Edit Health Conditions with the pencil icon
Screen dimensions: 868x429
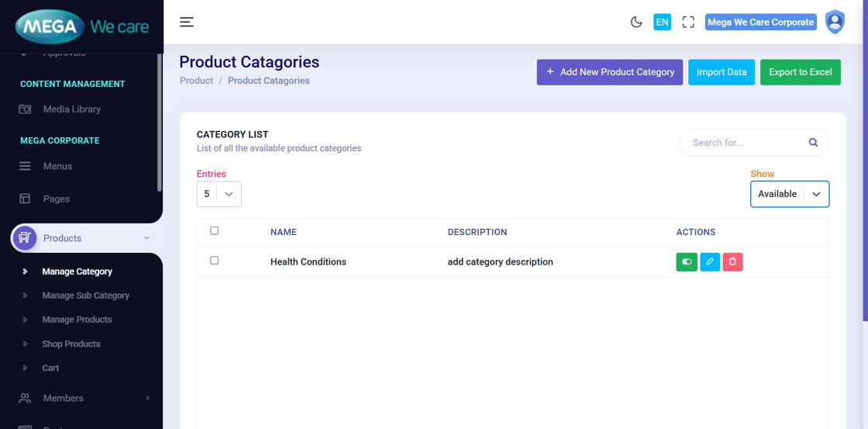point(710,262)
